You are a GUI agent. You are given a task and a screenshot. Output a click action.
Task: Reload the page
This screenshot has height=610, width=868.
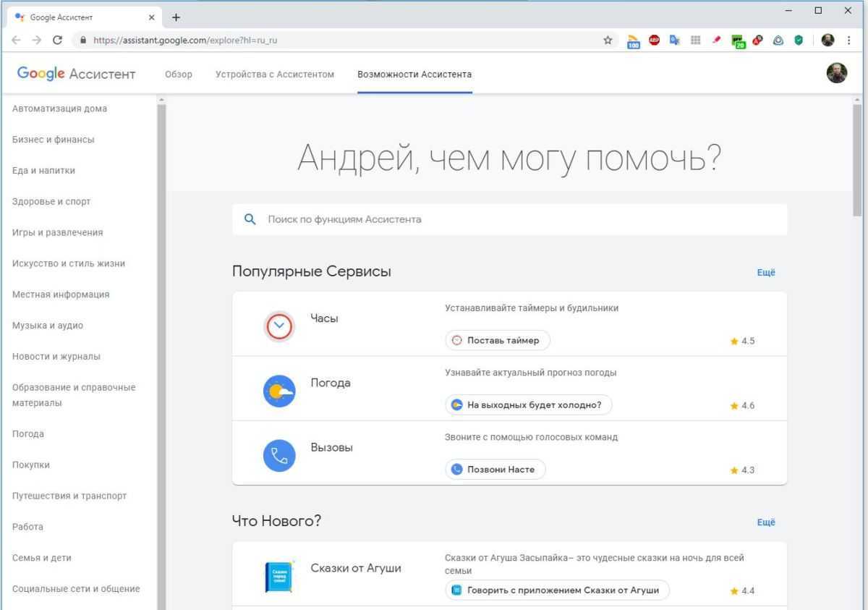[x=58, y=40]
